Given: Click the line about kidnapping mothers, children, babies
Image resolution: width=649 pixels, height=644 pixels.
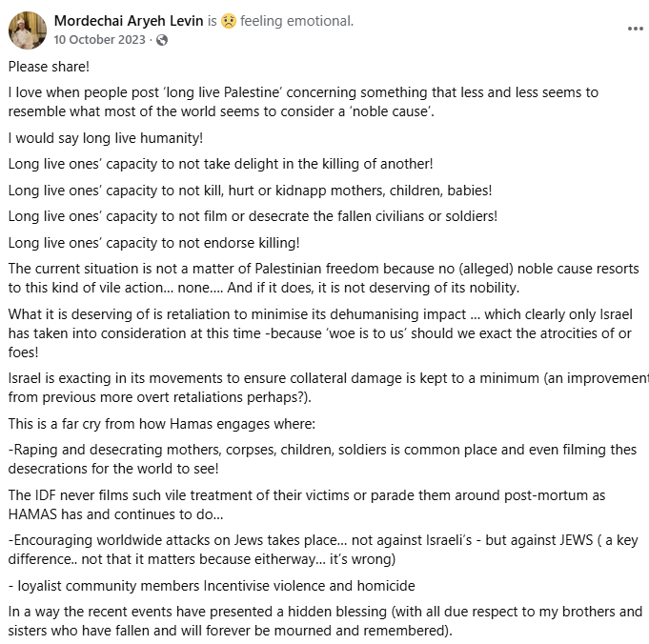Looking at the screenshot, I should [x=250, y=191].
